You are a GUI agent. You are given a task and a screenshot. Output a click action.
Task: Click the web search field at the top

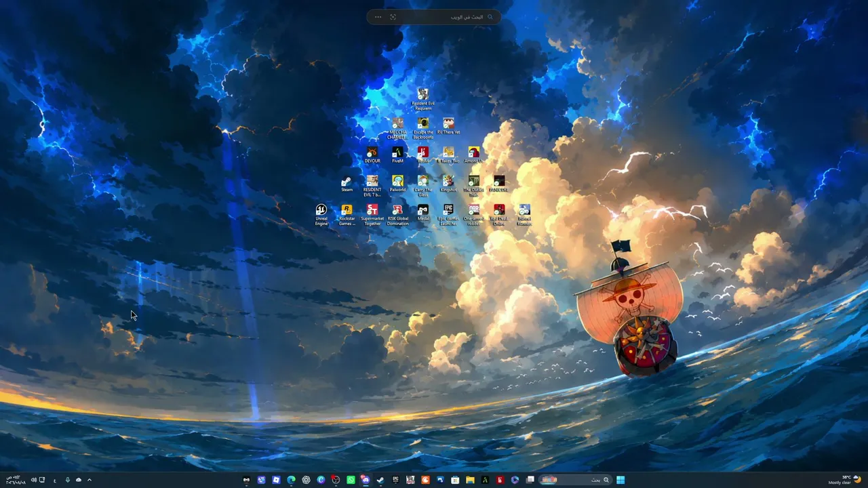(434, 17)
